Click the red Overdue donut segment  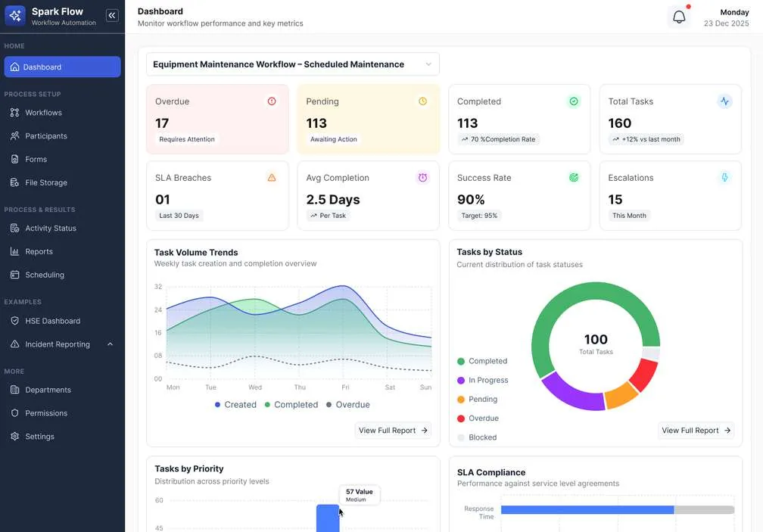(x=645, y=375)
